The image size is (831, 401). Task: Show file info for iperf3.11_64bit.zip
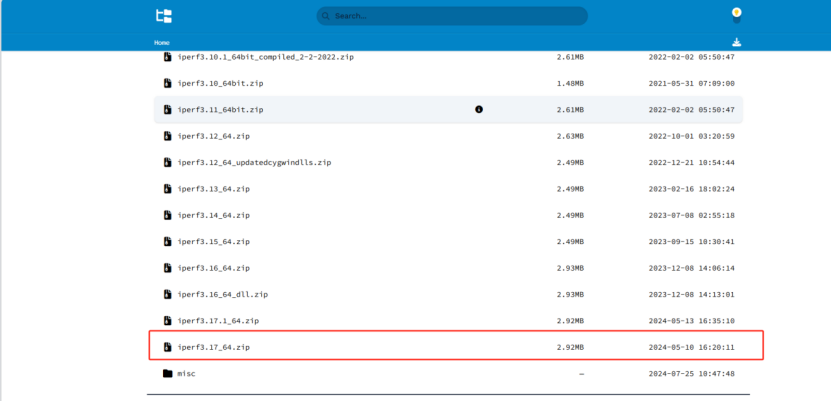(479, 110)
